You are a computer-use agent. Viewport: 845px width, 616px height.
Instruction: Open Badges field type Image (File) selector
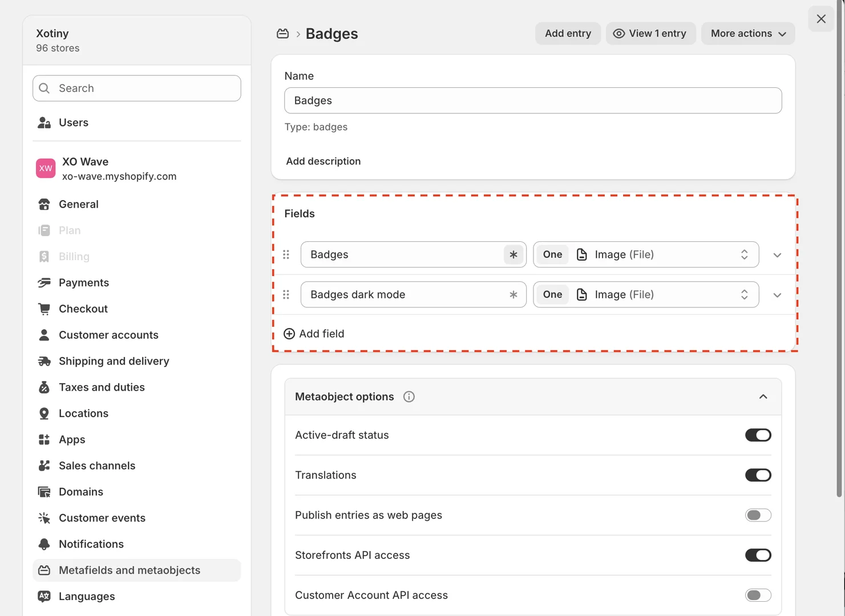click(646, 254)
